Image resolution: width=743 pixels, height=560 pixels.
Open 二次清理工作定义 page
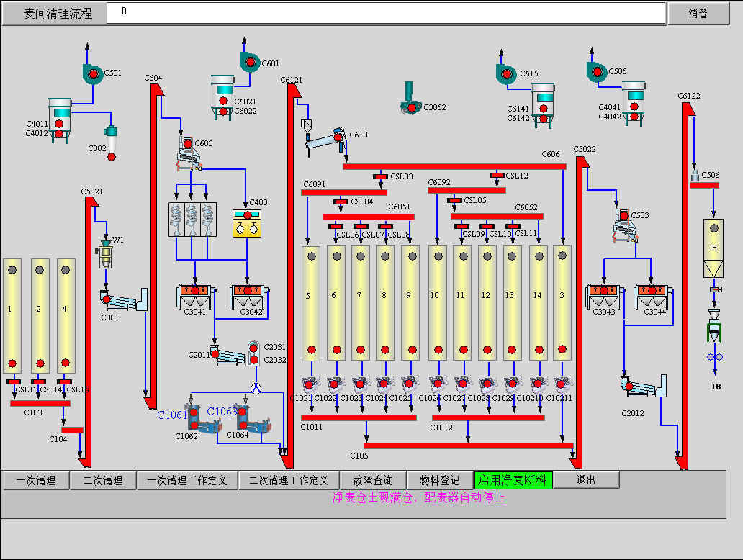tap(289, 480)
